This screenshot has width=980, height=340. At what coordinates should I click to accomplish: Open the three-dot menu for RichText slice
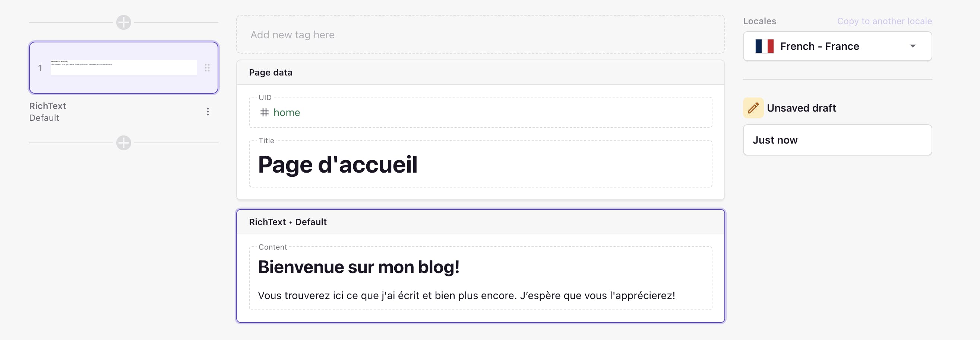(x=208, y=112)
